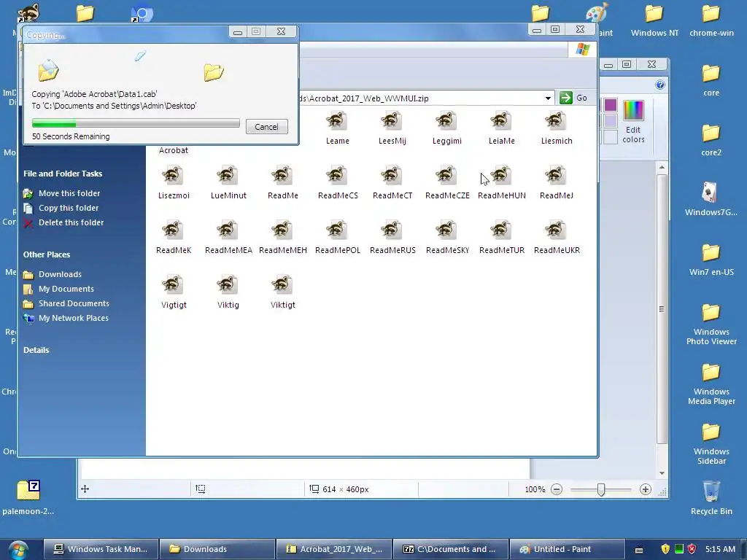Screen dimensions: 747x560
Task: Select the Leggimi file icon
Action: pos(447,121)
